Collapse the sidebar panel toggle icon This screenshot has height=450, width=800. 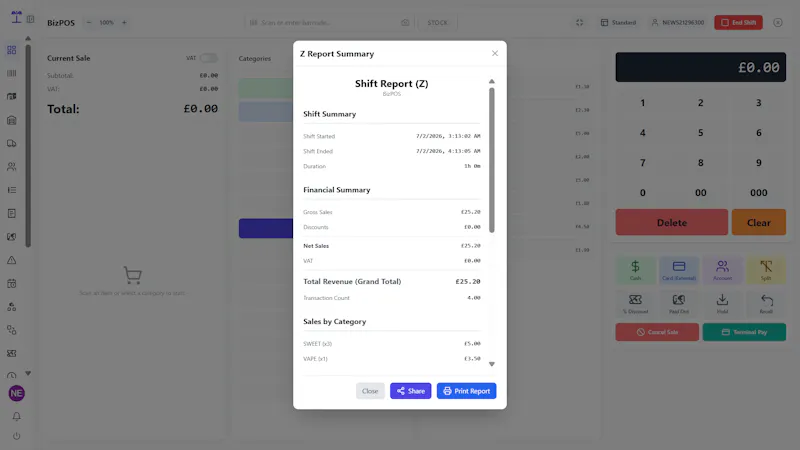[31, 19]
